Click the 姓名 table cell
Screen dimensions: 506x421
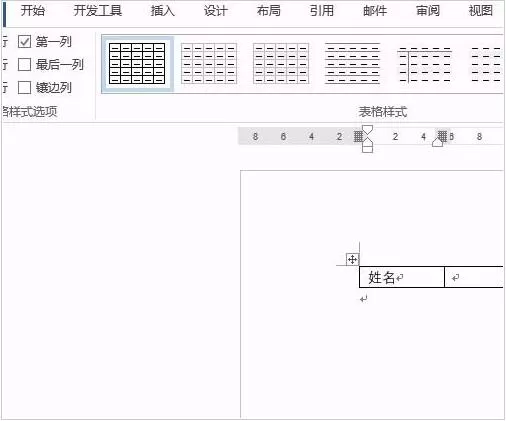pyautogui.click(x=402, y=277)
